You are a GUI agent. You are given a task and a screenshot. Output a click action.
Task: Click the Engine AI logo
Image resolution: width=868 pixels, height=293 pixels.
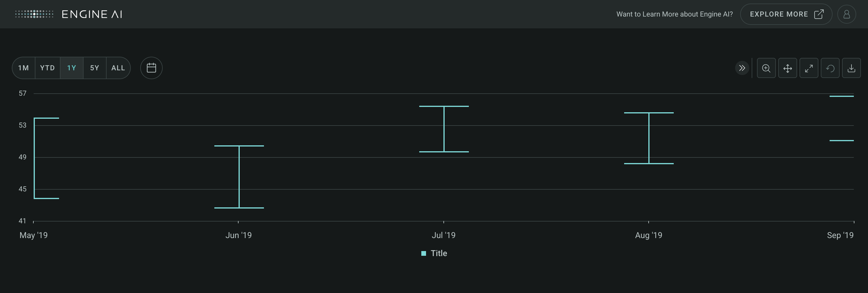point(69,14)
